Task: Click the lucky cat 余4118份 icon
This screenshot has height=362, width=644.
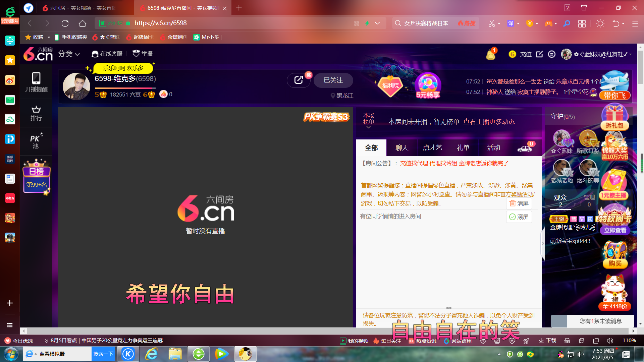Action: [x=614, y=292]
